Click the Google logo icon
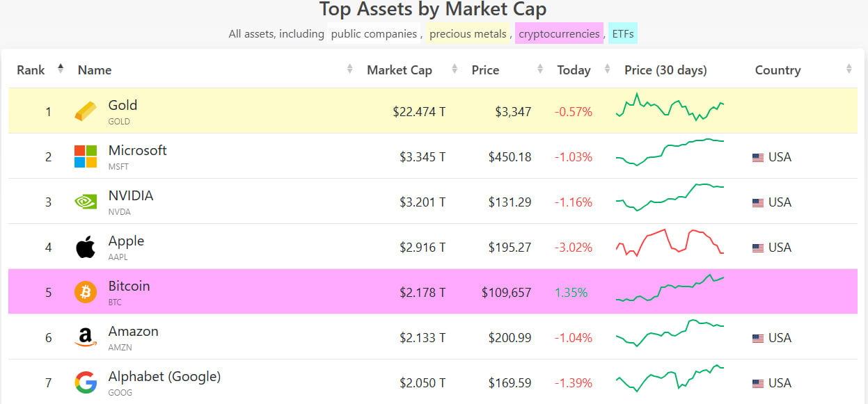 (x=86, y=382)
